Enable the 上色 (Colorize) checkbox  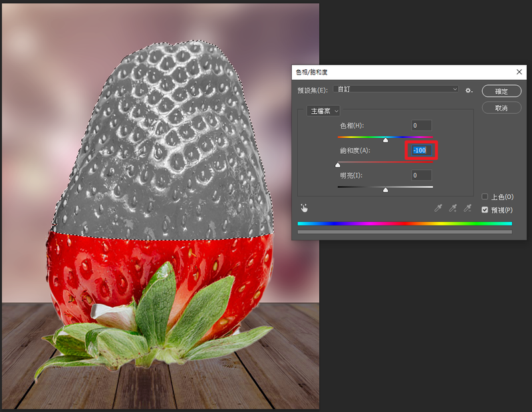[485, 197]
